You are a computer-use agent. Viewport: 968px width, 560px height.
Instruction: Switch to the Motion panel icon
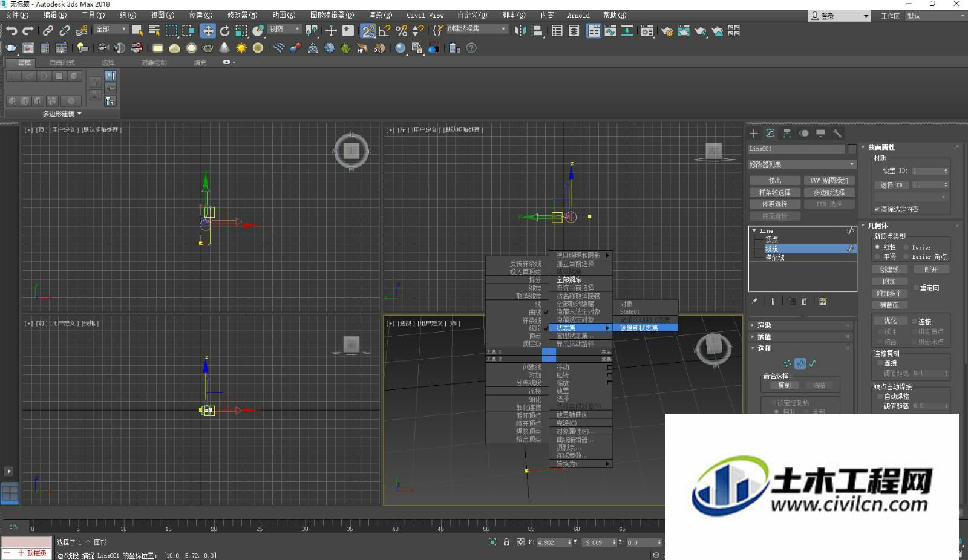[804, 133]
